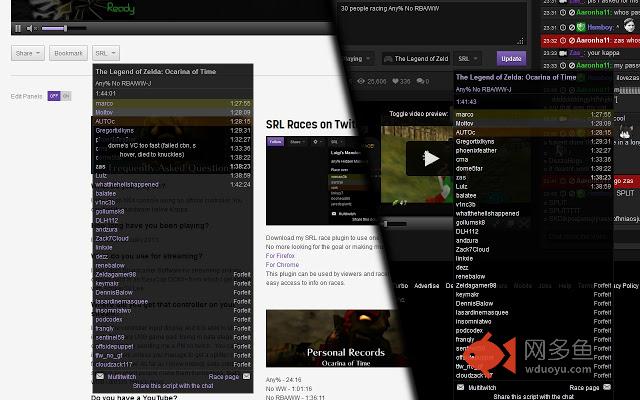Click envelope icon beside Multitwitch in 1:44:01 panel
Image resolution: width=640 pixels, height=400 pixels.
point(100,376)
